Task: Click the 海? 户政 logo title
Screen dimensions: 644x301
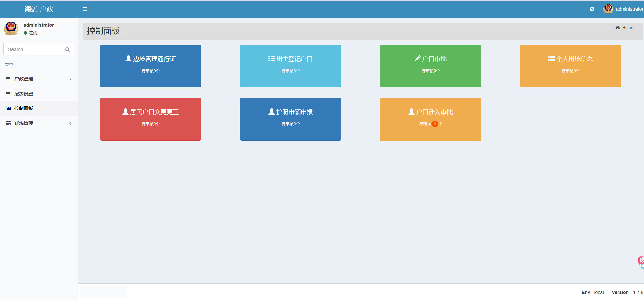Action: [39, 9]
